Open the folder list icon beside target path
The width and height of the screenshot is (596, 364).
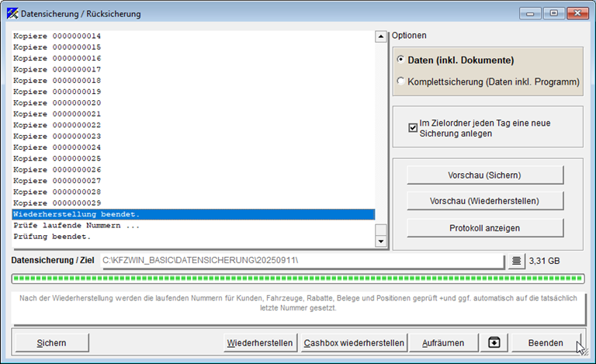pyautogui.click(x=516, y=261)
